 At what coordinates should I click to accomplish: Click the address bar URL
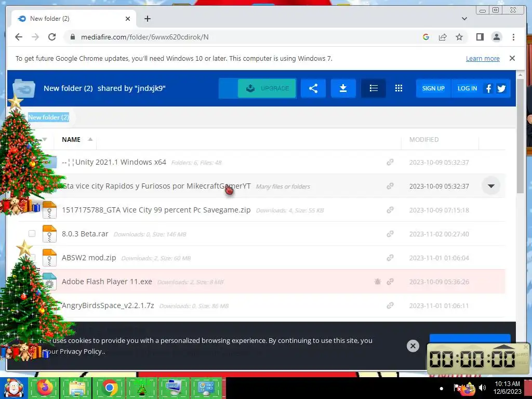[144, 37]
